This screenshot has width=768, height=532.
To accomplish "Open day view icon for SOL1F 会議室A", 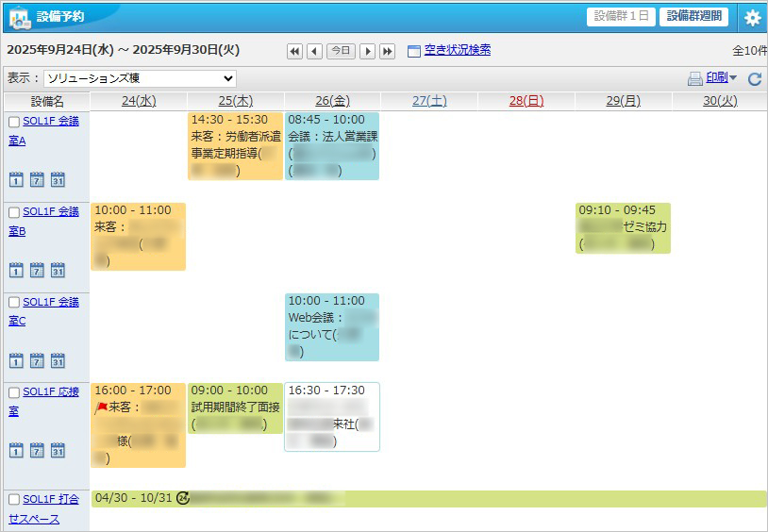I will coord(16,180).
